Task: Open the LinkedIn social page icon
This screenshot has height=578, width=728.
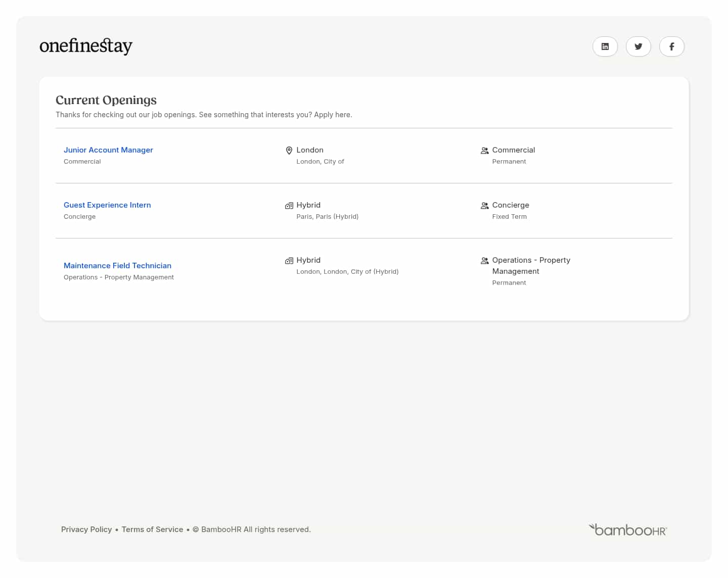Action: pos(605,46)
